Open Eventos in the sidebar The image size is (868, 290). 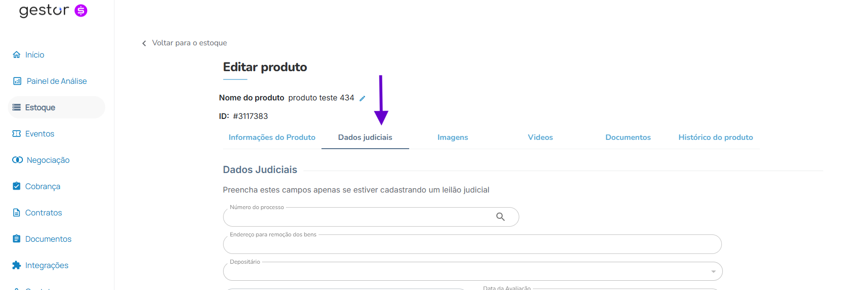(39, 134)
